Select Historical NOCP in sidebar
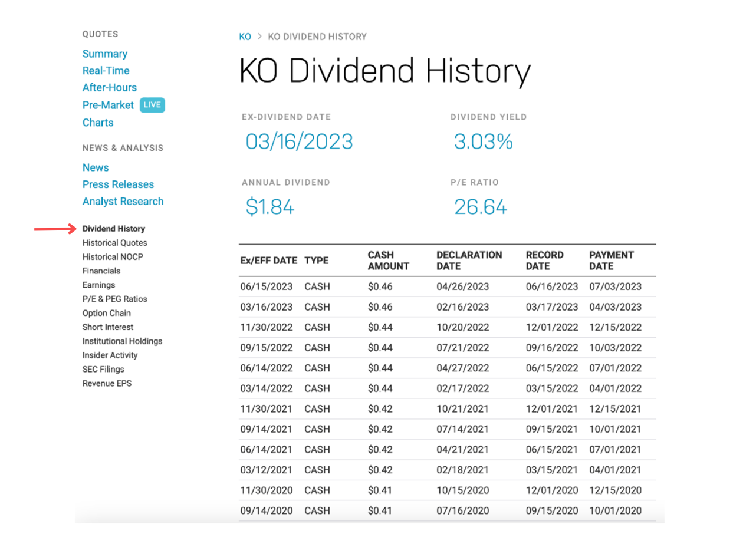Image resolution: width=756 pixels, height=534 pixels. 113,257
